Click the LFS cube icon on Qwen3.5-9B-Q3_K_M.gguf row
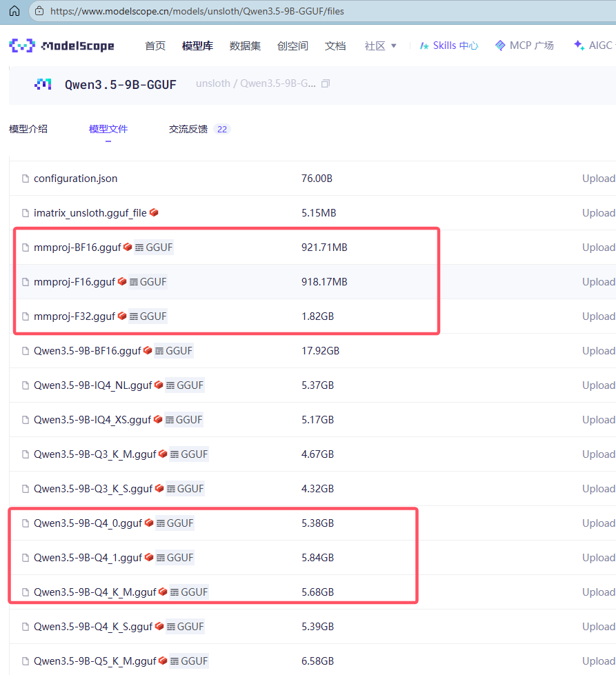 [163, 453]
